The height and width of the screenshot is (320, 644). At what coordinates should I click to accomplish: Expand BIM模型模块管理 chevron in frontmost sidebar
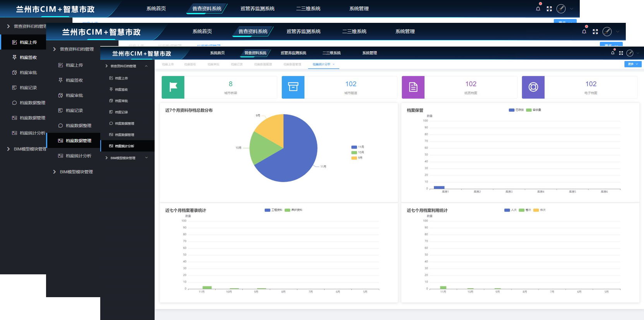point(146,158)
